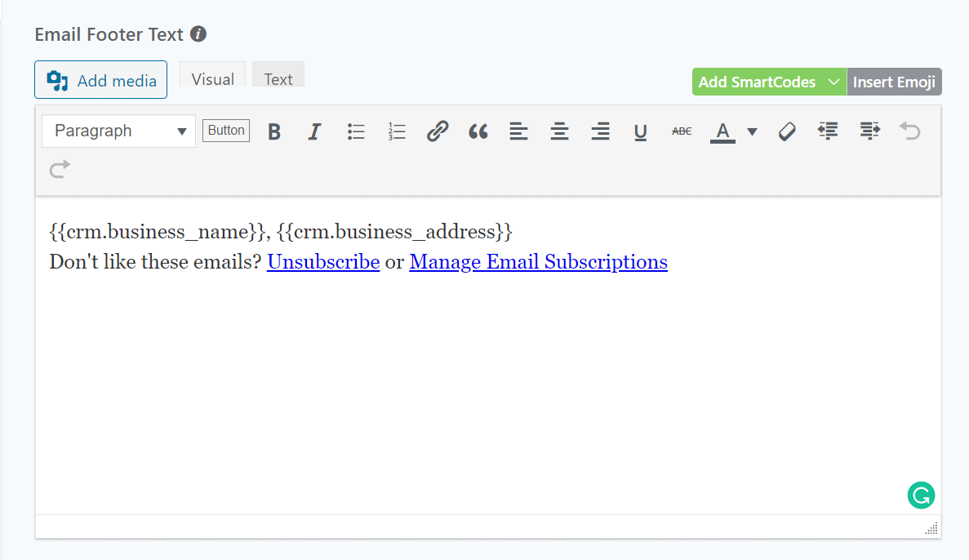
Task: Align text right
Action: pyautogui.click(x=600, y=131)
